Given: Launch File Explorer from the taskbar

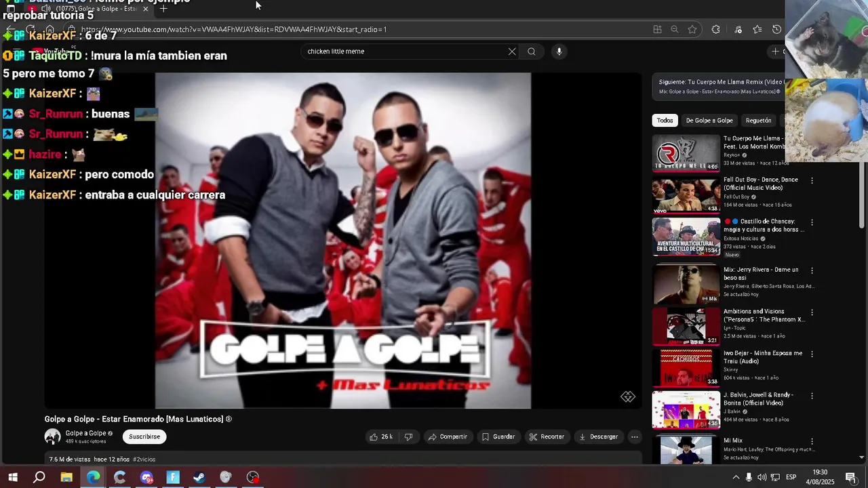Looking at the screenshot, I should click(x=66, y=477).
